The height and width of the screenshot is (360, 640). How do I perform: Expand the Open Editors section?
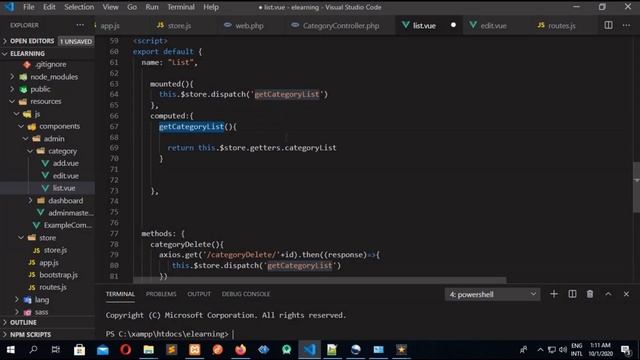47,41
